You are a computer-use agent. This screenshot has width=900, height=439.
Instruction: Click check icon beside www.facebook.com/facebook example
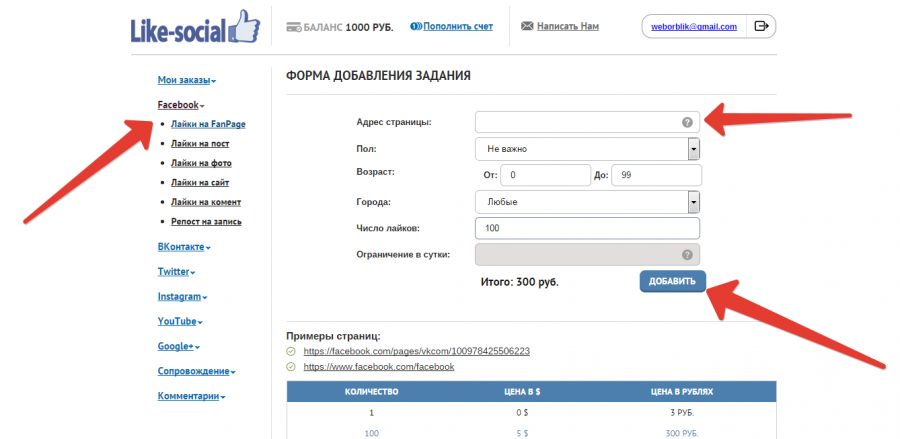pyautogui.click(x=290, y=367)
